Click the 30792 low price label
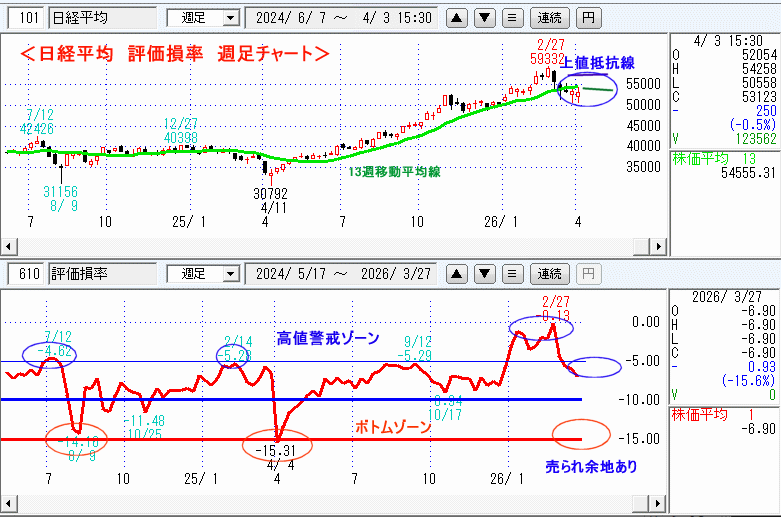Screen dimensions: 781x517 pos(270,193)
